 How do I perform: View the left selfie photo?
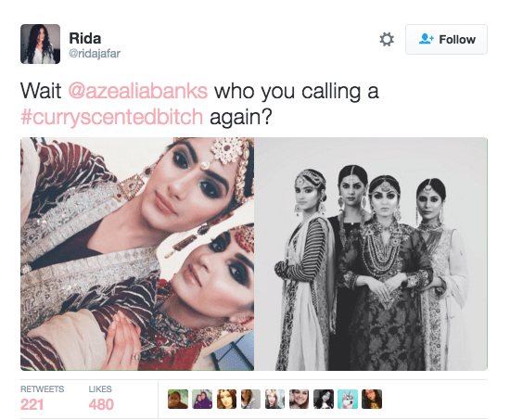(x=137, y=254)
